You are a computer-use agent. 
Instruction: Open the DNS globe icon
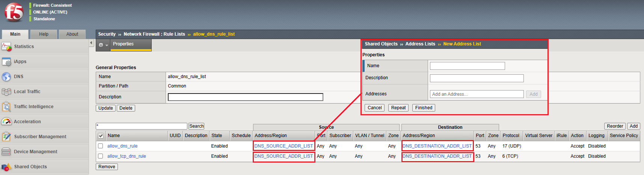[x=6, y=77]
